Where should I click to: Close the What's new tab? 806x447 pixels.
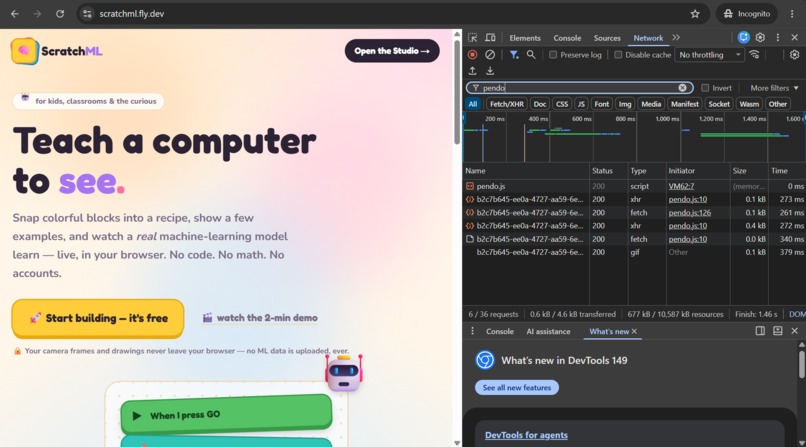tap(634, 331)
